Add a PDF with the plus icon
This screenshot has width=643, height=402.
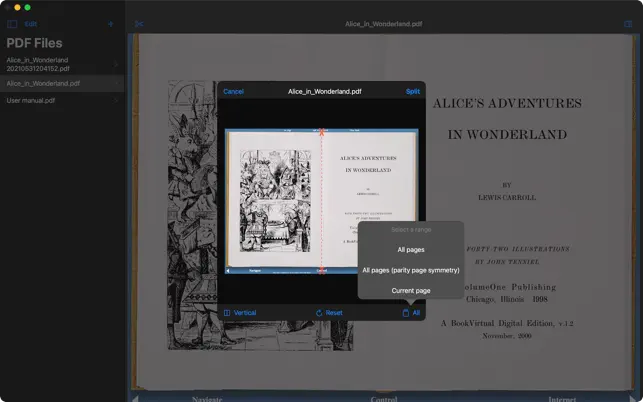110,24
